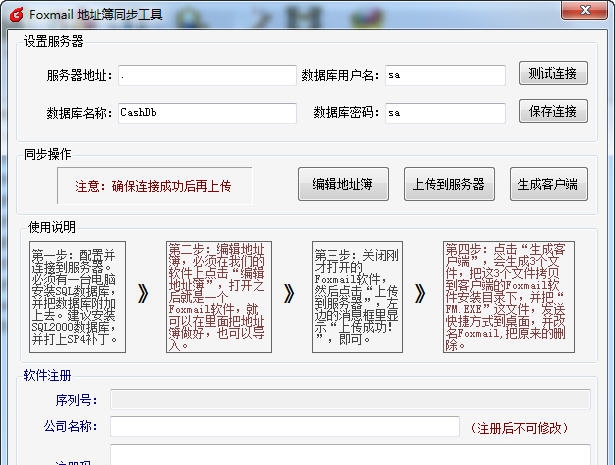The width and height of the screenshot is (615, 465).
Task: Click the 数据库名称: label
Action: (x=80, y=113)
